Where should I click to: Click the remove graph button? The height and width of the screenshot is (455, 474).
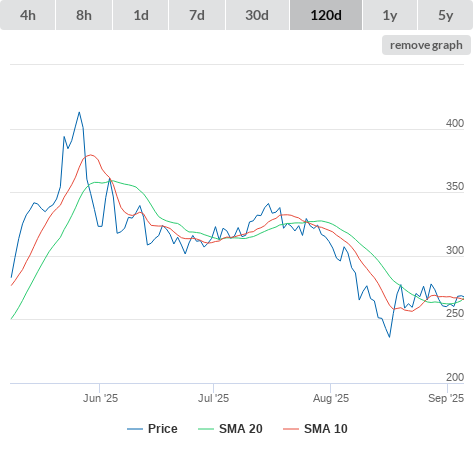[426, 45]
